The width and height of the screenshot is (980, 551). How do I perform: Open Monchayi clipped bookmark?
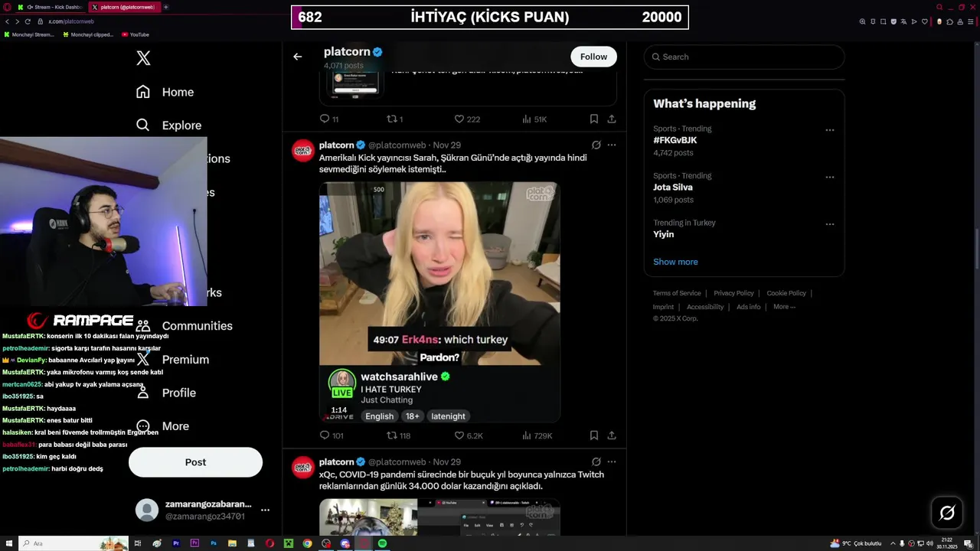(x=89, y=34)
